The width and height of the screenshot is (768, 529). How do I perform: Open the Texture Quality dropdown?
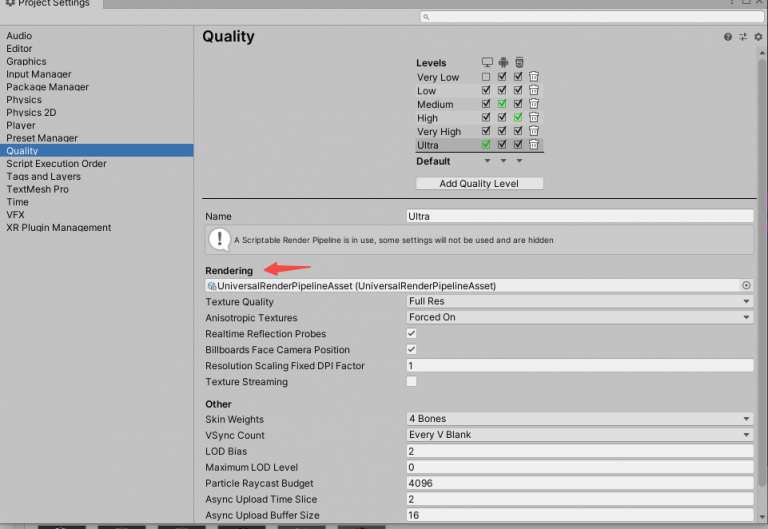[x=579, y=302]
